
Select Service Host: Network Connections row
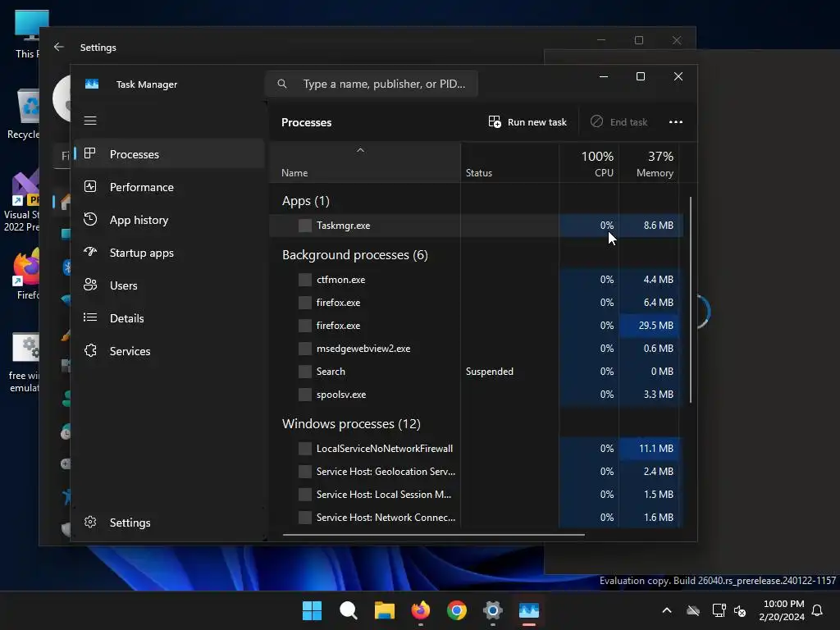pyautogui.click(x=476, y=518)
